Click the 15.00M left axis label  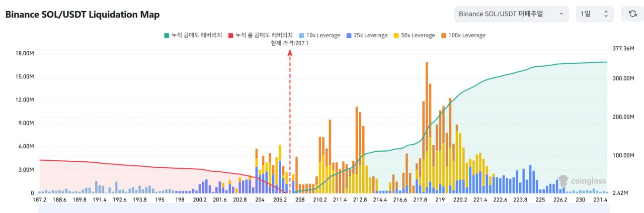click(x=25, y=77)
